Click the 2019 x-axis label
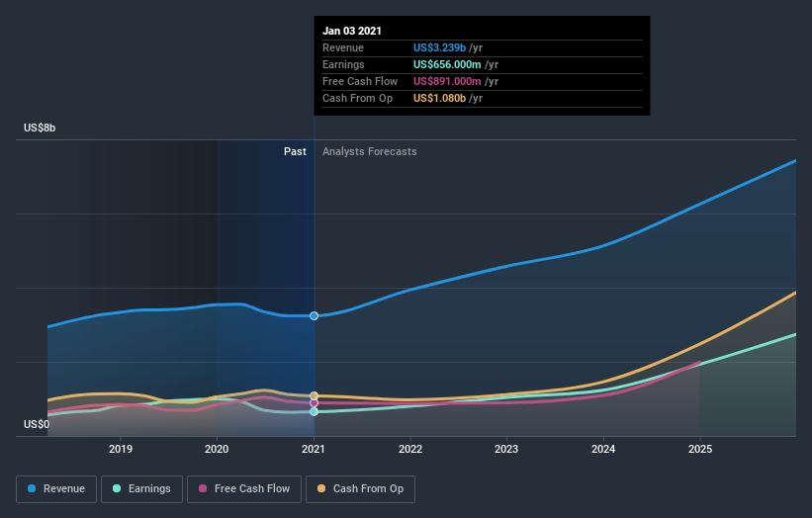The width and height of the screenshot is (812, 518). click(120, 449)
